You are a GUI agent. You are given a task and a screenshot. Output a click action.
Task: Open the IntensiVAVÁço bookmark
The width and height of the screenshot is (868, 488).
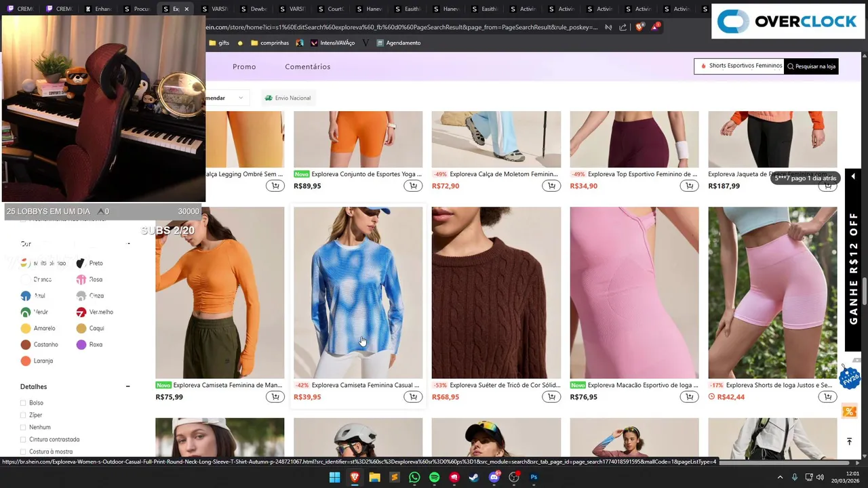click(333, 43)
